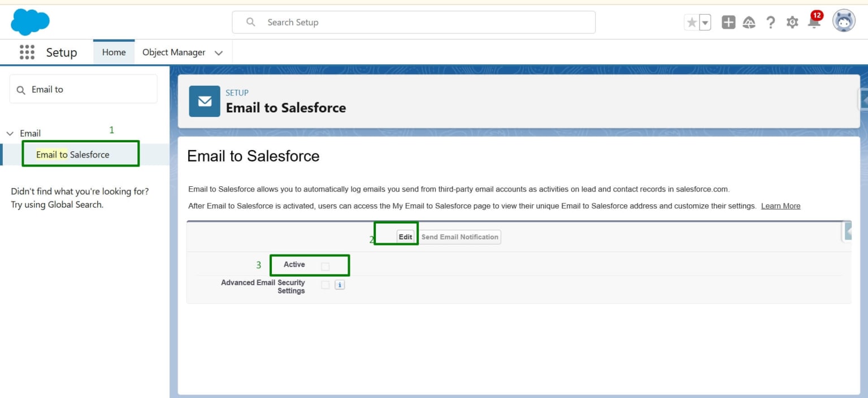The width and height of the screenshot is (868, 398).
Task: Click the Quick Find magnifier icon
Action: click(21, 90)
